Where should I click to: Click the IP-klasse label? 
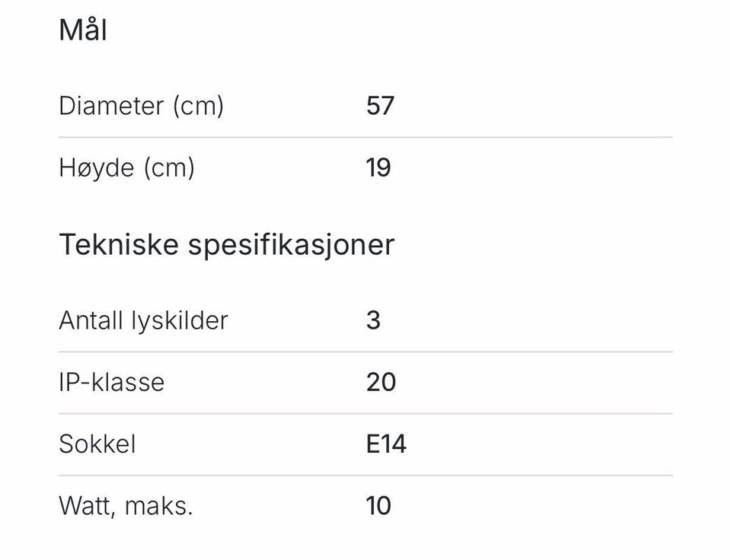click(111, 382)
